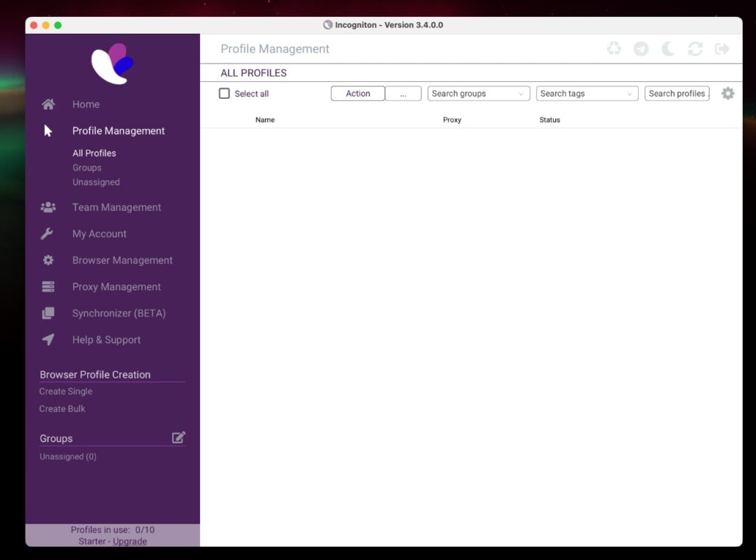Switch to Team Management
The height and width of the screenshot is (560, 756).
click(116, 207)
